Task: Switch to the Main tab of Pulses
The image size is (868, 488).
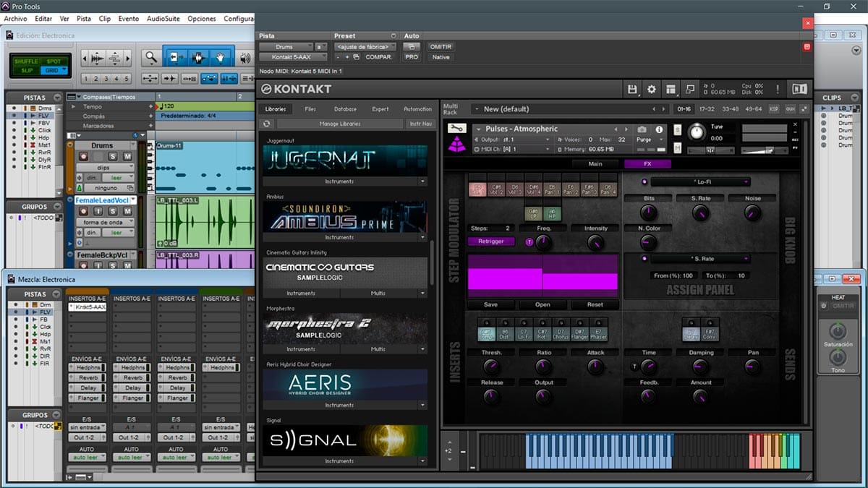Action: [595, 163]
